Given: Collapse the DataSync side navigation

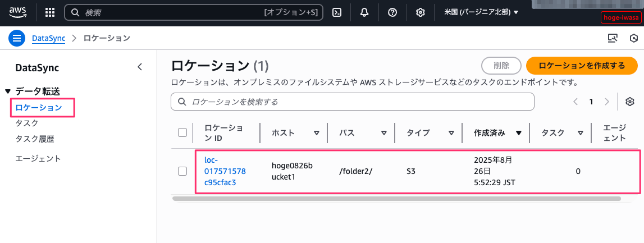Looking at the screenshot, I should pos(140,67).
